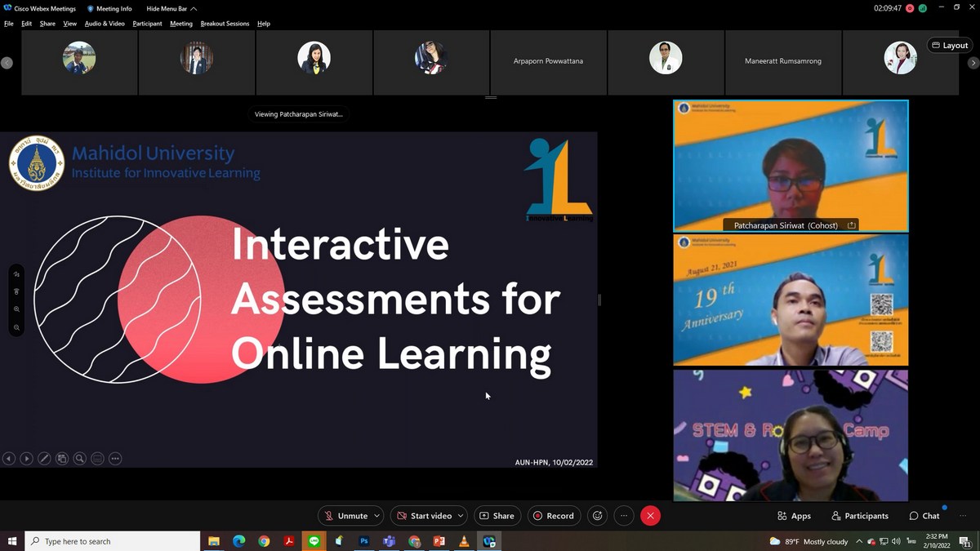This screenshot has height=551, width=980.
Task: Select the slideshow pen tool
Action: click(x=44, y=459)
